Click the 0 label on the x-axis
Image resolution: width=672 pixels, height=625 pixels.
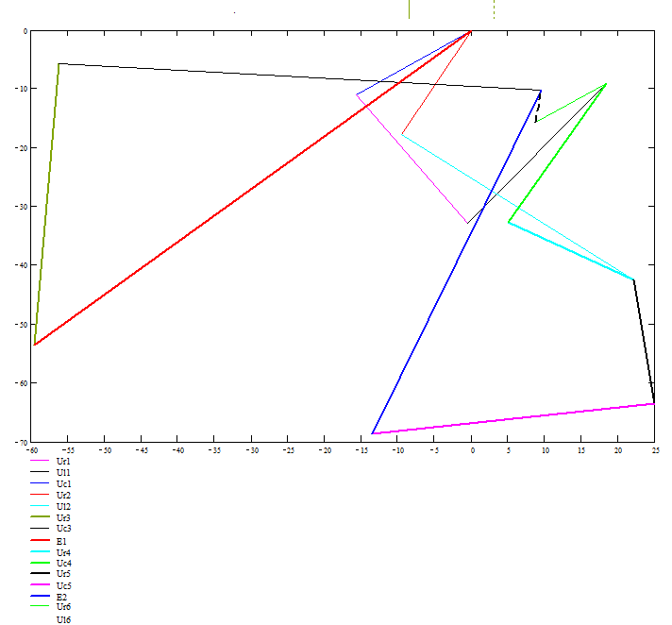tap(472, 450)
